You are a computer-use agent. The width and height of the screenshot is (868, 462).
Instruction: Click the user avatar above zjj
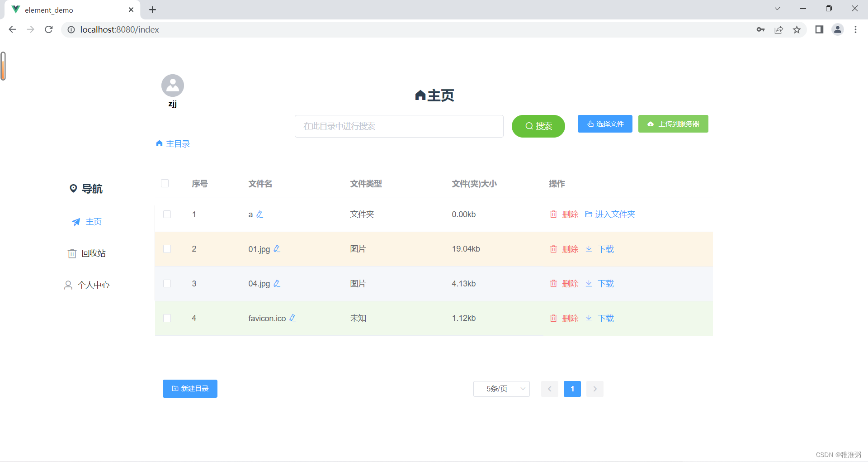coord(172,85)
